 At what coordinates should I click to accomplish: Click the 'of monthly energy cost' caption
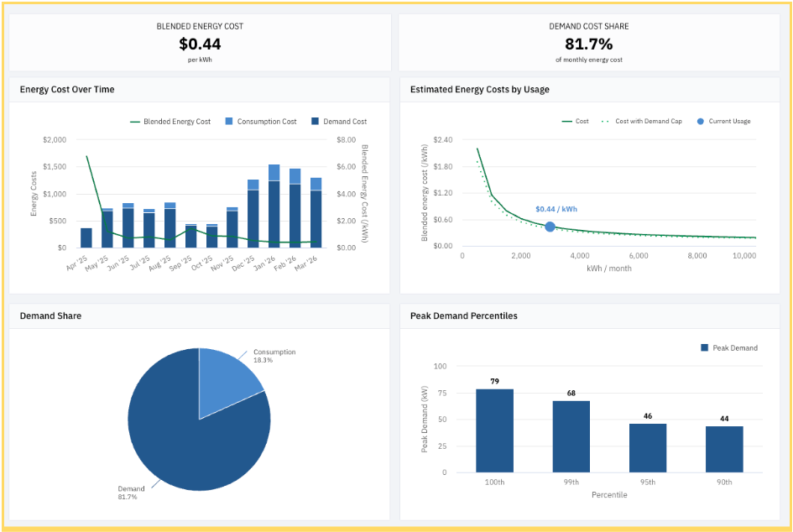coord(589,60)
